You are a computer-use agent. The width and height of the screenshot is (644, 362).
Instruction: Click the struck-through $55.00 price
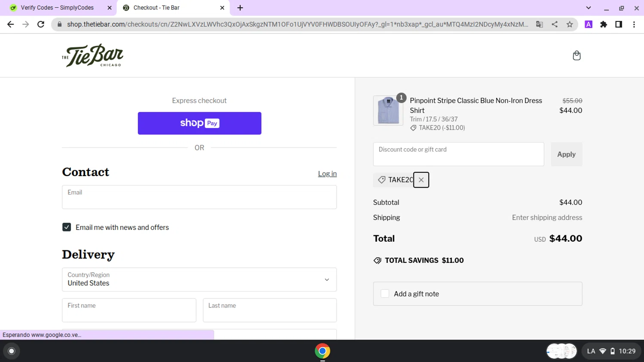(572, 100)
